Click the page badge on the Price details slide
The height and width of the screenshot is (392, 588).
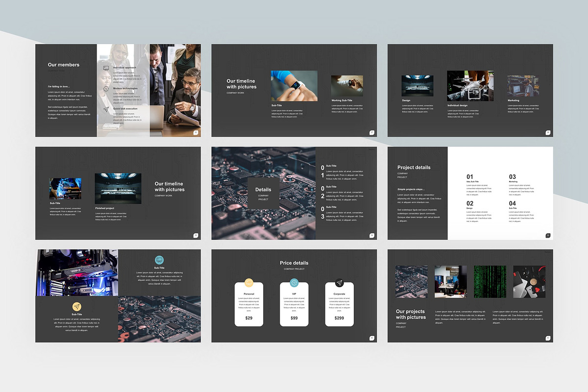click(372, 338)
